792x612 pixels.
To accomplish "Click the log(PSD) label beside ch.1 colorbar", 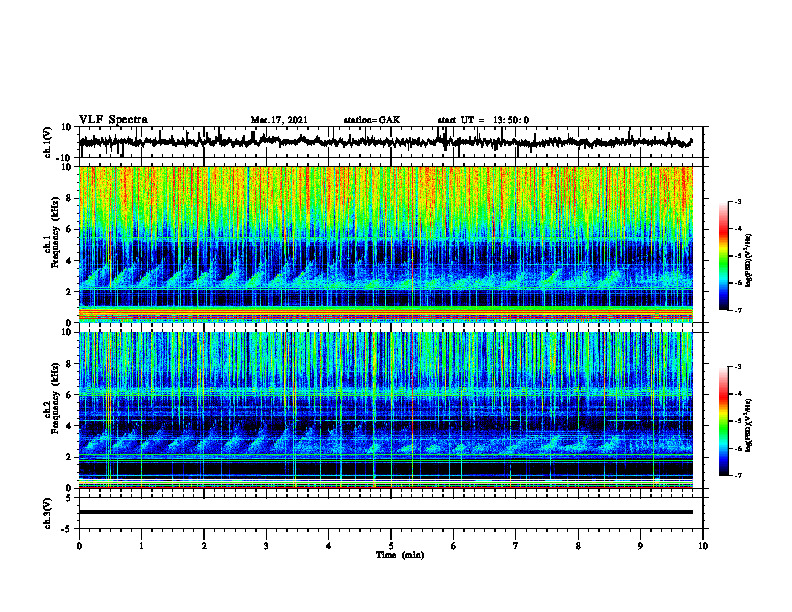I will [749, 261].
